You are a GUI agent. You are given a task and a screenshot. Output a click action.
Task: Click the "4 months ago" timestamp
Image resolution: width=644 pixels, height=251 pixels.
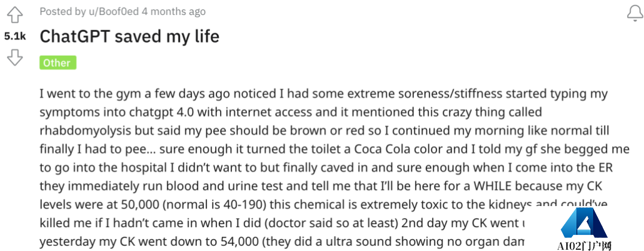(x=173, y=11)
